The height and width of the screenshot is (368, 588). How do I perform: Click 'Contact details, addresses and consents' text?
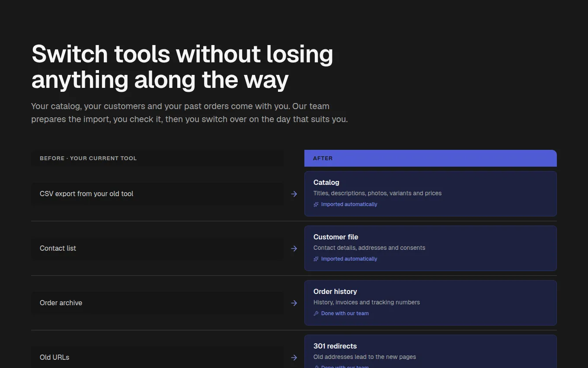point(369,248)
